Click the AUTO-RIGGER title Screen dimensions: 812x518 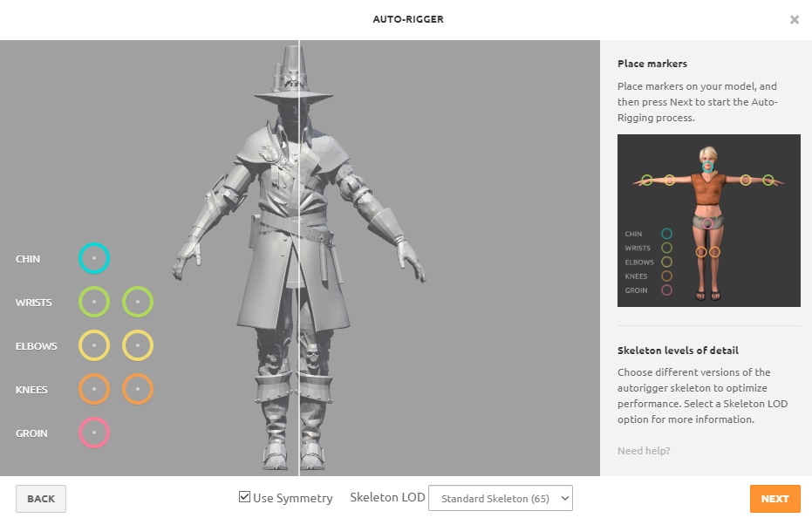click(x=408, y=19)
